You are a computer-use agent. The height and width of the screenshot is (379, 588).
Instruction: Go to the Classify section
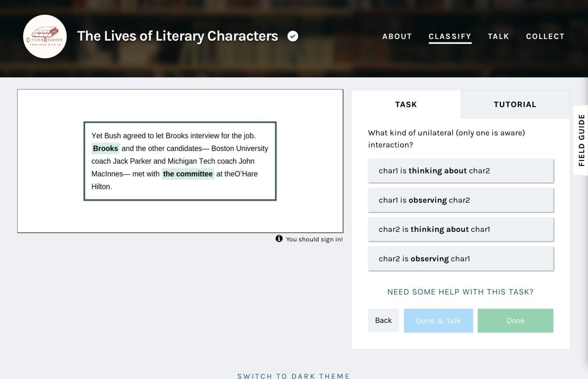click(450, 36)
